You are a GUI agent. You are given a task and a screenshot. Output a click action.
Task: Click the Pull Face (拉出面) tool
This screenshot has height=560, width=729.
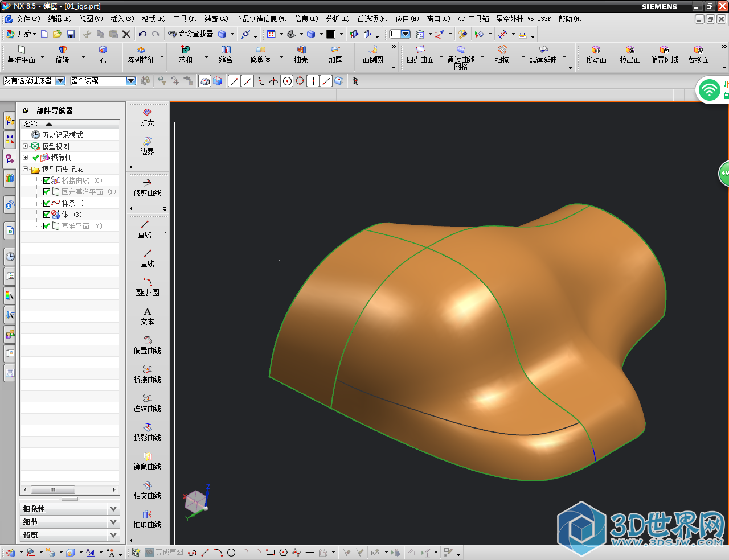630,55
